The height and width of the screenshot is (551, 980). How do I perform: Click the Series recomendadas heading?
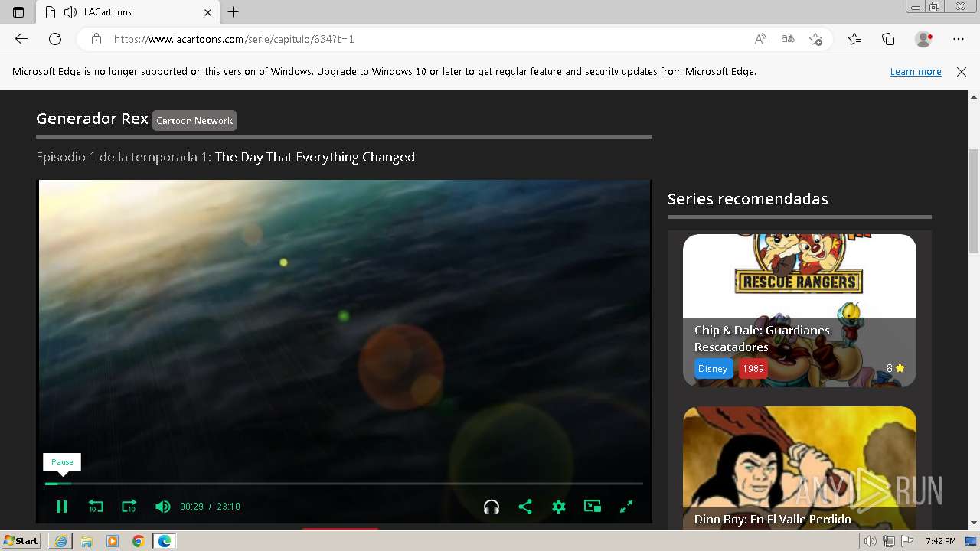pos(748,199)
